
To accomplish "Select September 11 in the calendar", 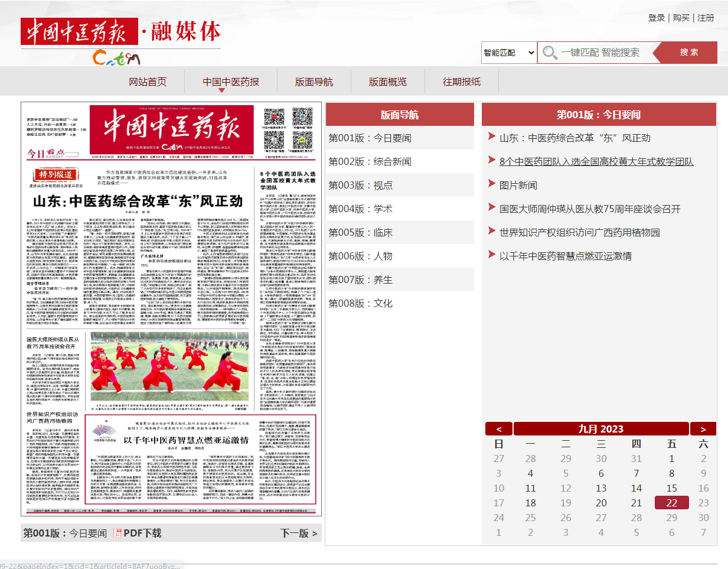I will [531, 488].
